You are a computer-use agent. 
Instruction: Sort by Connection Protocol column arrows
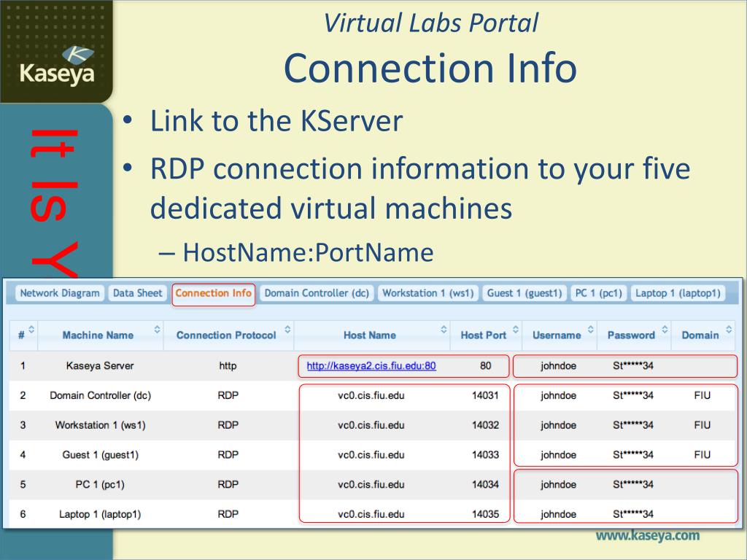pyautogui.click(x=287, y=330)
